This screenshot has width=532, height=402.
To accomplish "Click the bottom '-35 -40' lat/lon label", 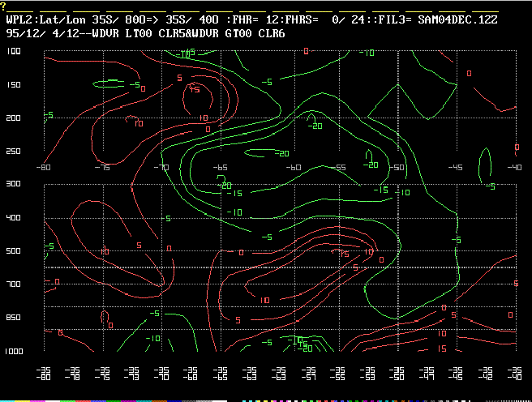I will pyautogui.click(x=515, y=373).
